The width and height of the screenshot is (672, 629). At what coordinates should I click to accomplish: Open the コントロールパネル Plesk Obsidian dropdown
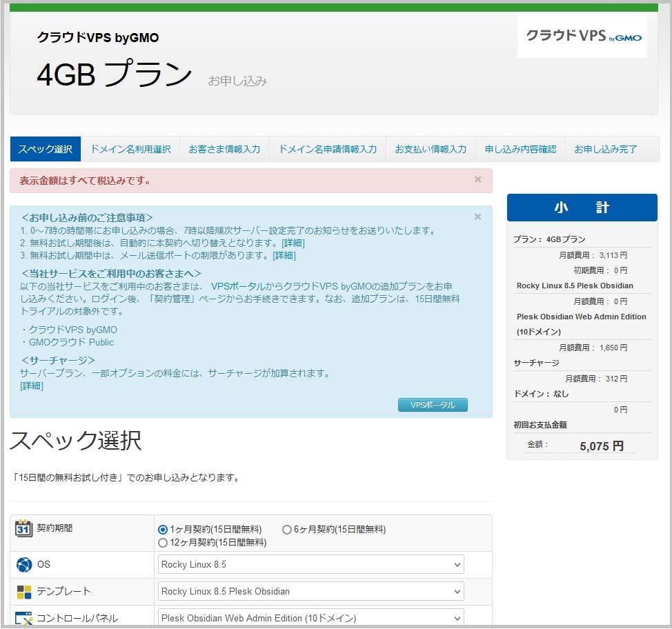tap(310, 618)
